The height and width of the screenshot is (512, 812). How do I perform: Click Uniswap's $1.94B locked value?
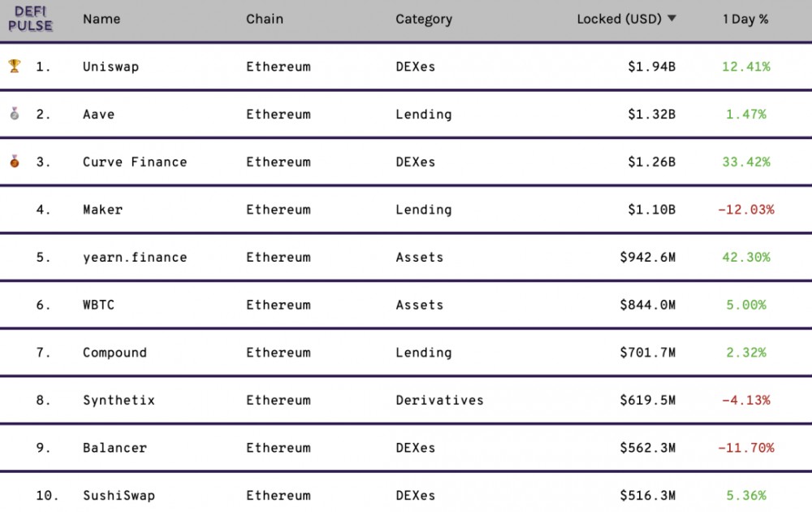coord(651,67)
